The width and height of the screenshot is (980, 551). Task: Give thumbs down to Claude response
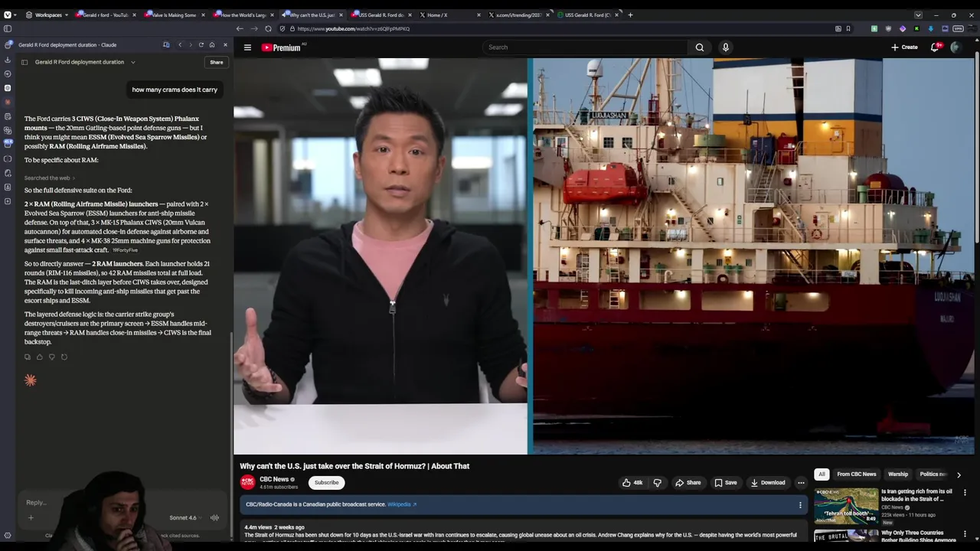tap(52, 357)
